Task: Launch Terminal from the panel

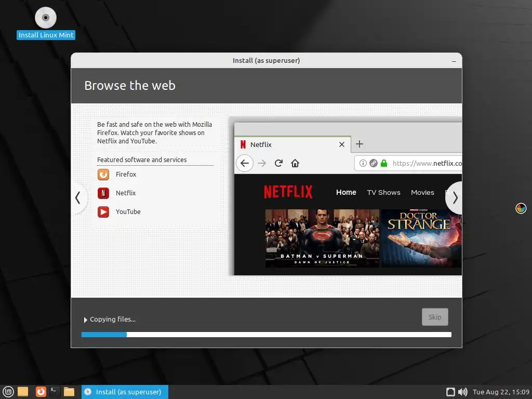Action: point(55,392)
